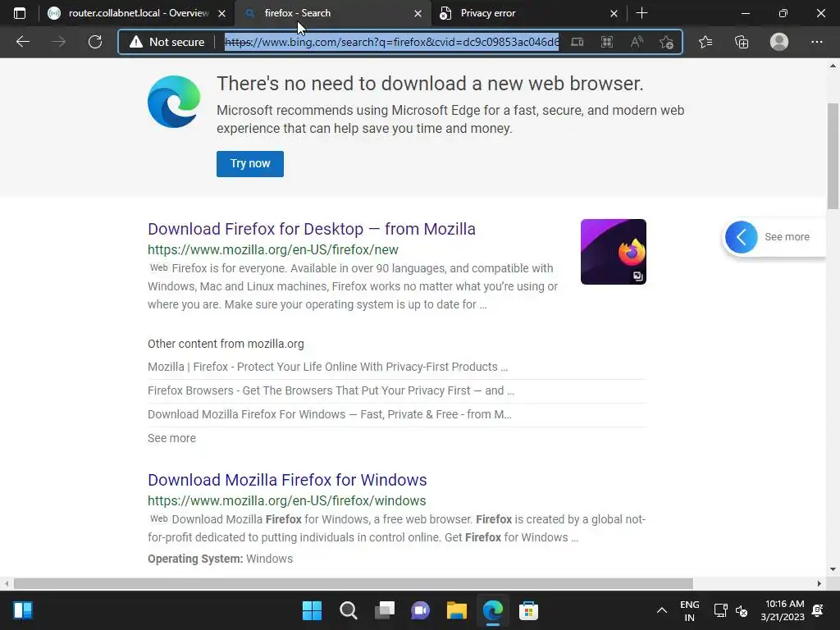Image resolution: width=840 pixels, height=630 pixels.
Task: Click the forward navigation arrow
Action: click(59, 42)
